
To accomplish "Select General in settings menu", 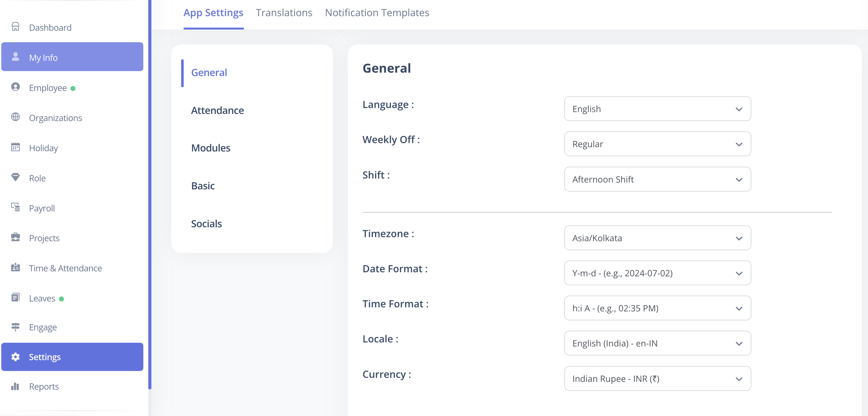I will [x=209, y=72].
